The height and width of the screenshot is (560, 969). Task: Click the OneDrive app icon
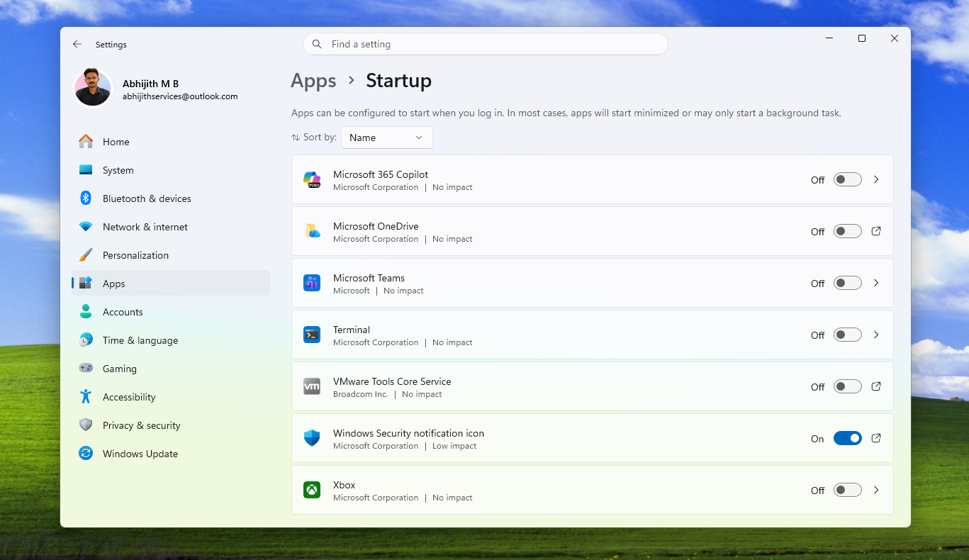coord(312,231)
